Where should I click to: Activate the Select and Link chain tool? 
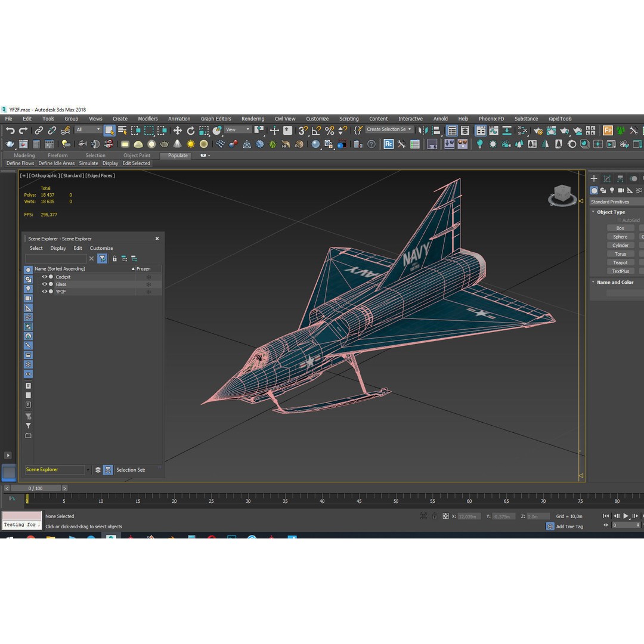click(39, 131)
